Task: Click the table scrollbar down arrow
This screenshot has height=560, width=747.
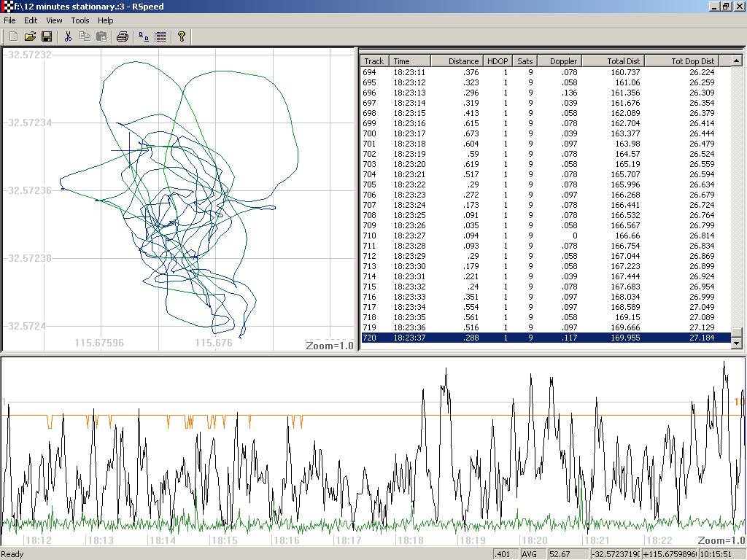Action: point(736,343)
